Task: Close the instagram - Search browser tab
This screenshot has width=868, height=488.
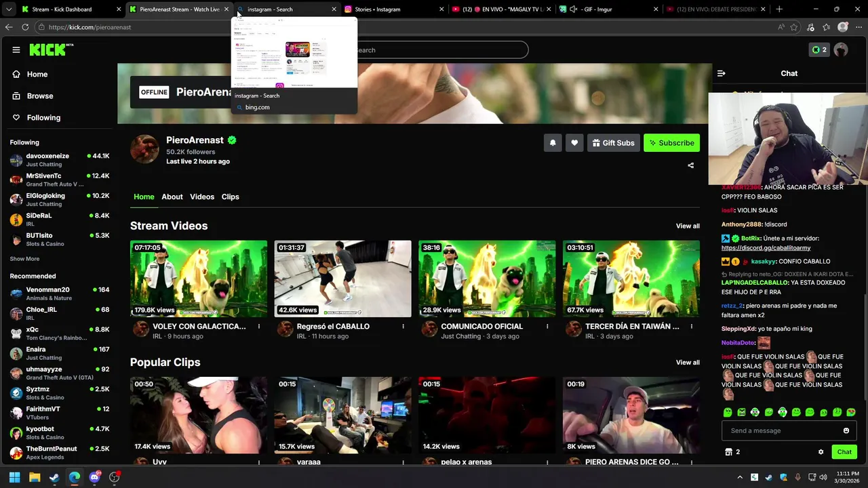Action: pos(334,9)
